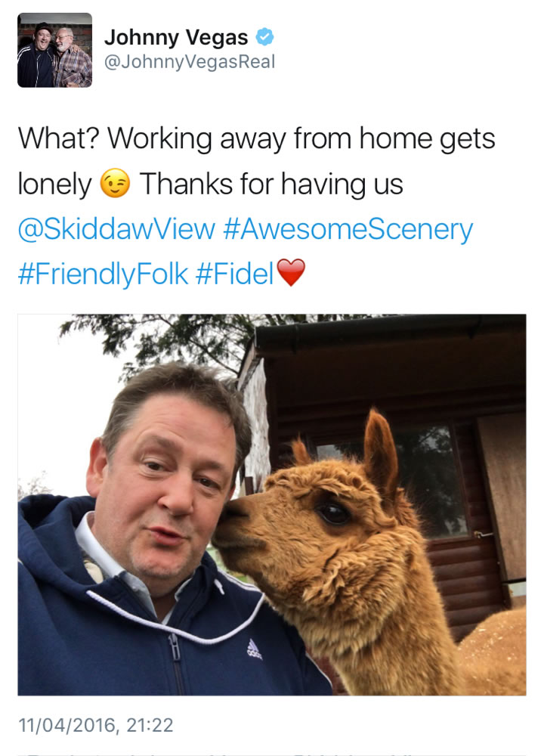Open Johnny Vegas profile avatar photo
This screenshot has height=756, width=544.
(x=54, y=50)
